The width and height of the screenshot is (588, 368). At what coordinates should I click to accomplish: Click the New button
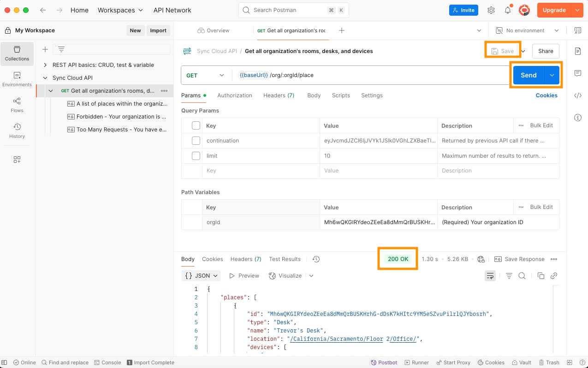click(x=135, y=30)
